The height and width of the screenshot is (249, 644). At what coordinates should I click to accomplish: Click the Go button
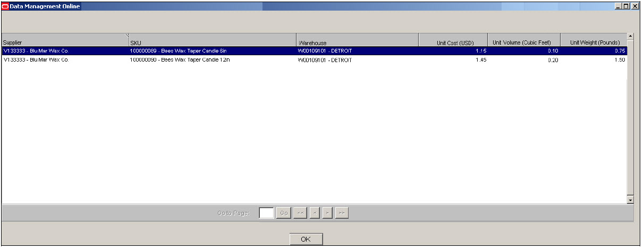click(284, 213)
